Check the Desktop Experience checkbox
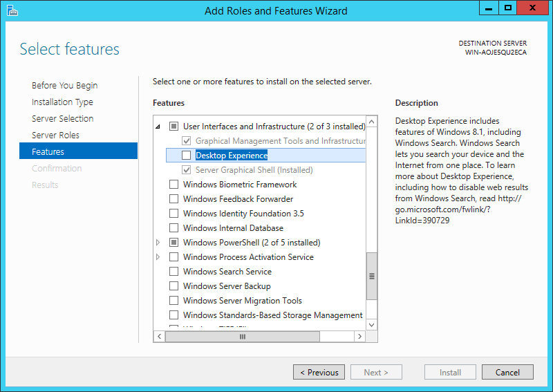The width and height of the screenshot is (553, 392). point(187,156)
